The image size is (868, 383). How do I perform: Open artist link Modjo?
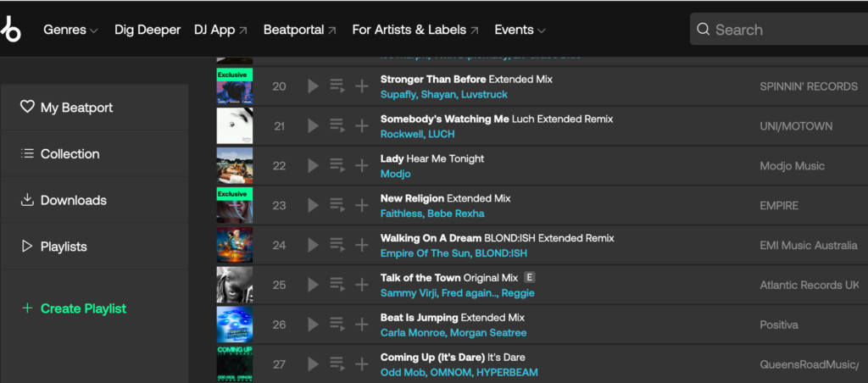pos(395,175)
